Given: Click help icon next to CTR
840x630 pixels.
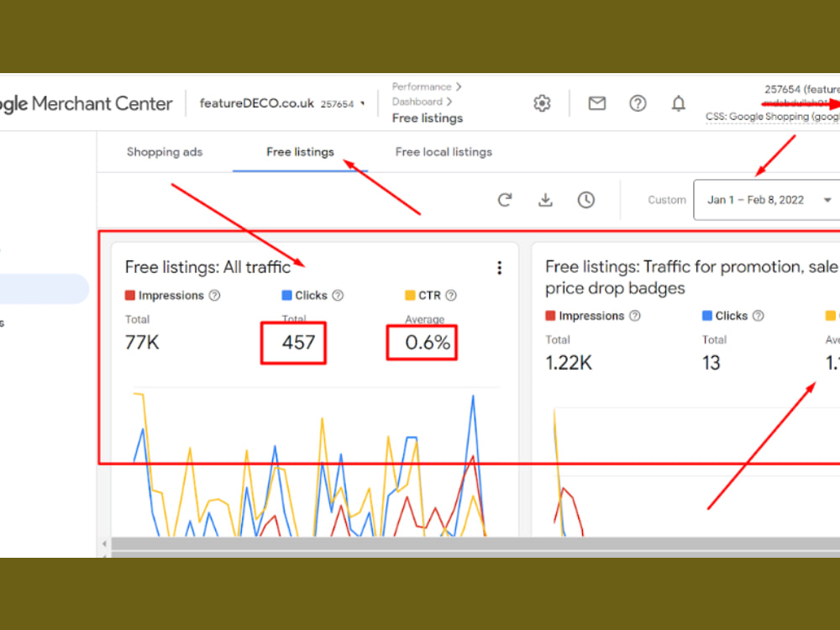Looking at the screenshot, I should (451, 295).
